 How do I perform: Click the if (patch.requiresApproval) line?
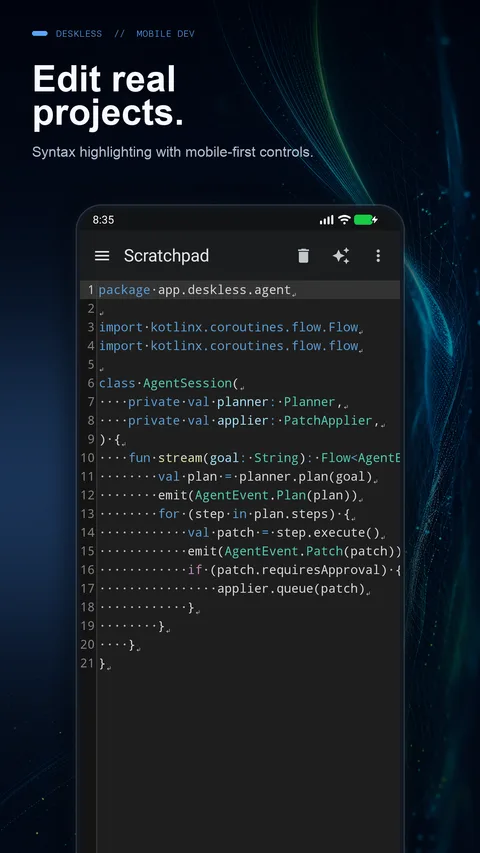[249, 570]
